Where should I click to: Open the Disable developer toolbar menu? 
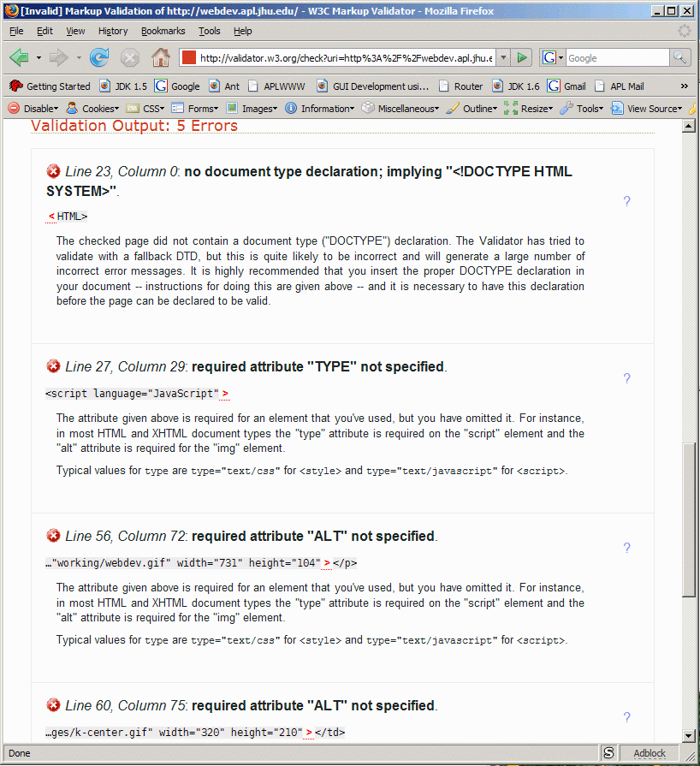point(33,109)
